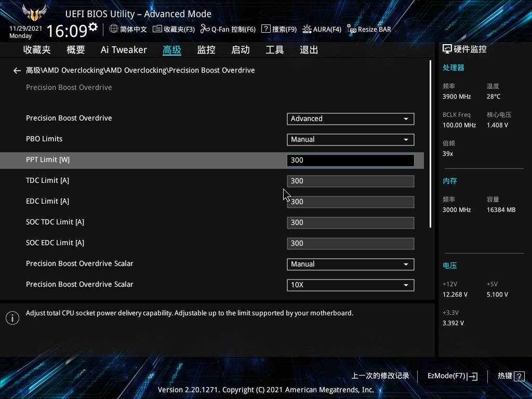Click the EzMode exit arrow icon

[472, 376]
